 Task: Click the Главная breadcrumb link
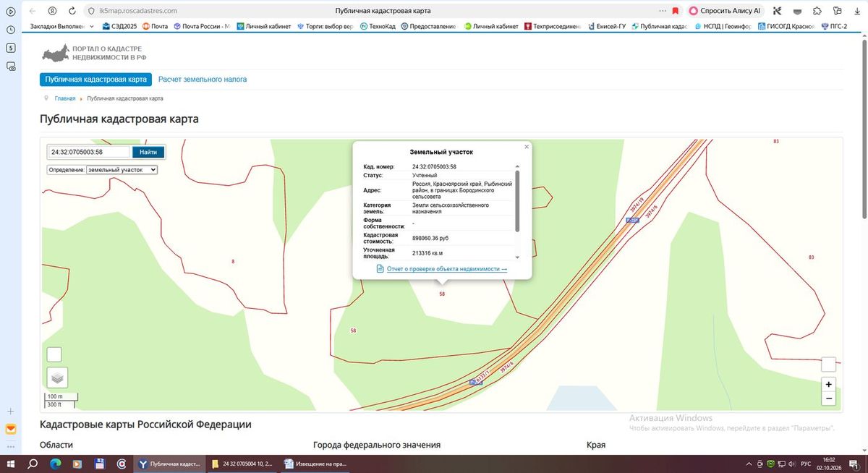pyautogui.click(x=65, y=98)
